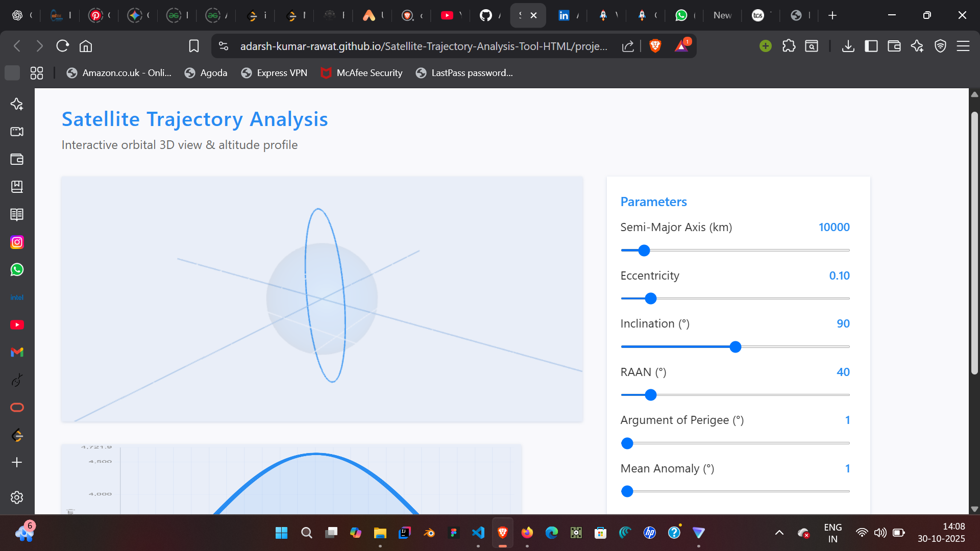Open WhatsApp from Brave sidebar
This screenshot has height=551, width=980.
click(17, 270)
